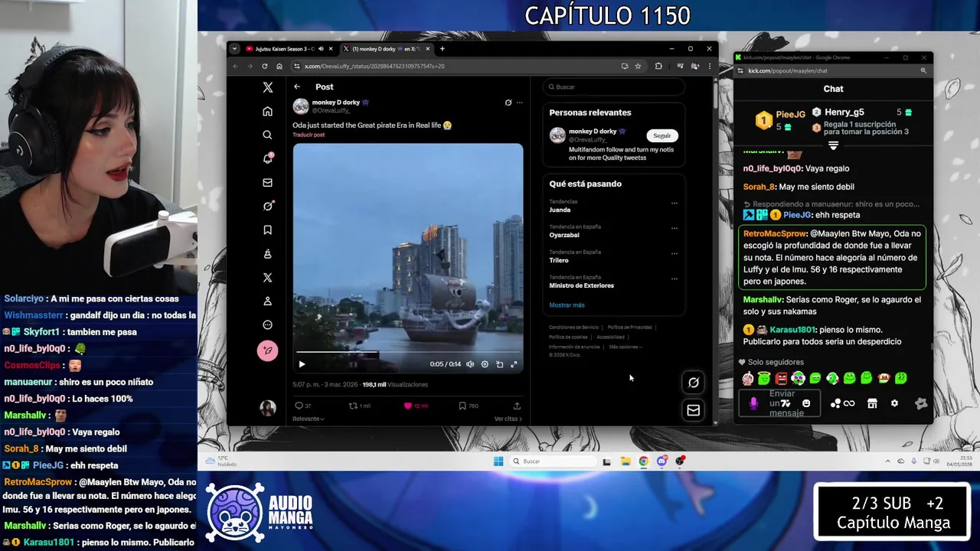Open Ver citas quotes link
The width and height of the screenshot is (980, 551).
(x=508, y=419)
